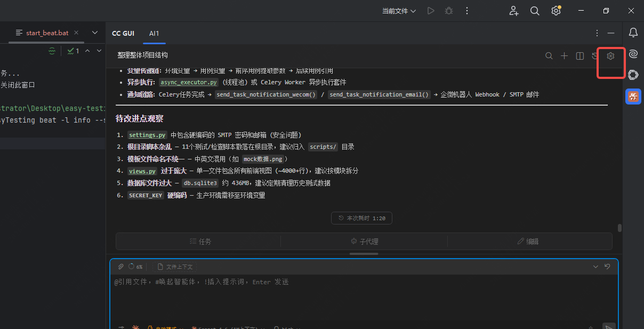Click the 待改进点观察 heading
This screenshot has width=644, height=329.
pos(140,119)
